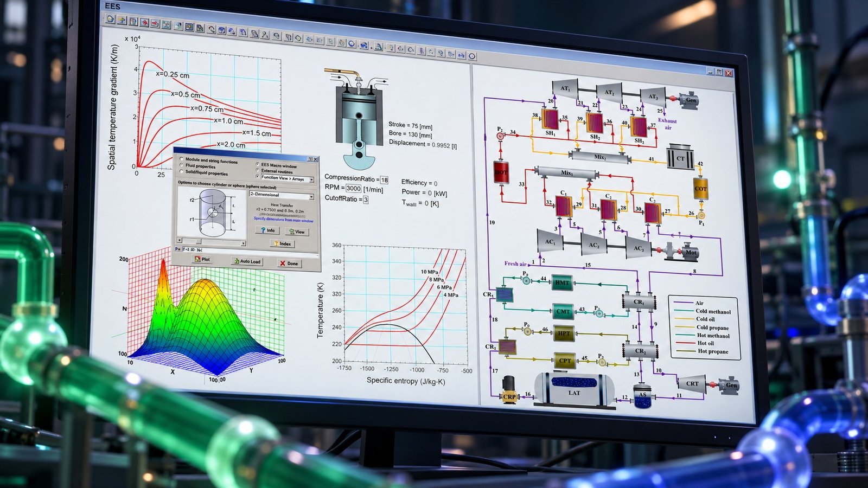Click the CT cooling tower component
The image size is (868, 488).
tap(680, 157)
